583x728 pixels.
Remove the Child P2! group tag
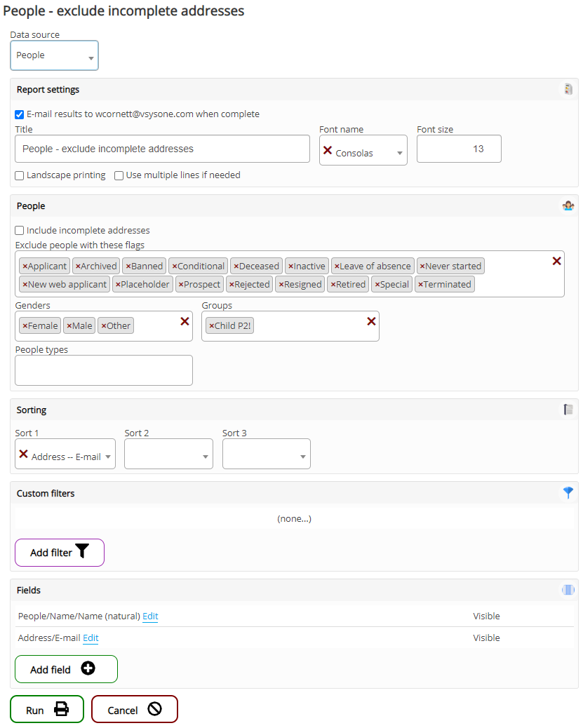click(x=211, y=326)
